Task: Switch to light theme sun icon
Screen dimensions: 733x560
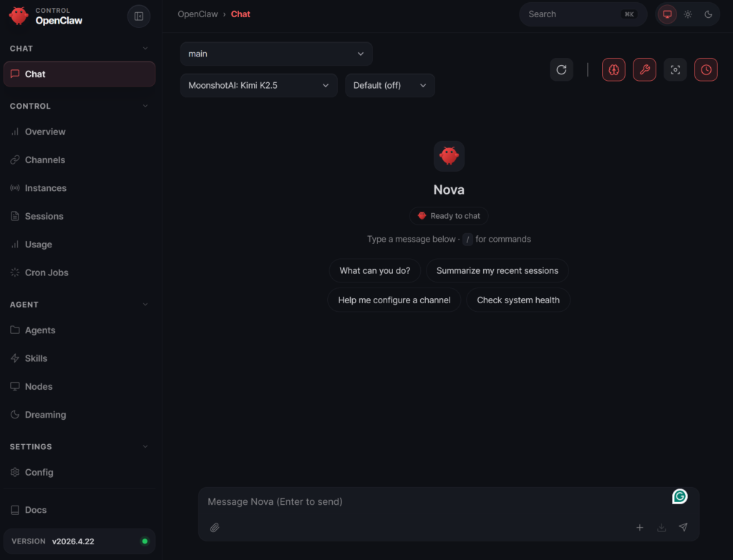Action: coord(688,14)
